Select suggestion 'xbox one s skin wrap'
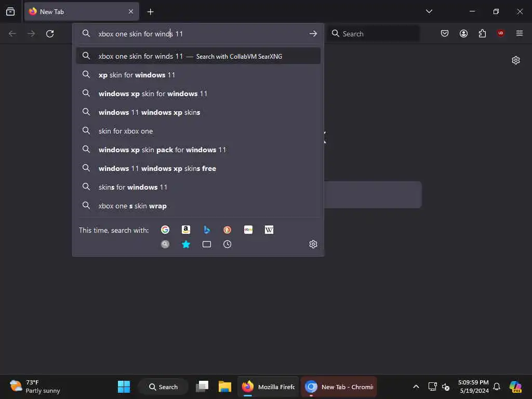 point(198,206)
